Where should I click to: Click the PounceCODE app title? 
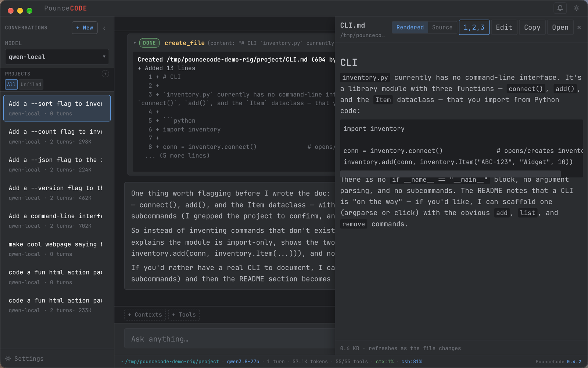pyautogui.click(x=65, y=8)
